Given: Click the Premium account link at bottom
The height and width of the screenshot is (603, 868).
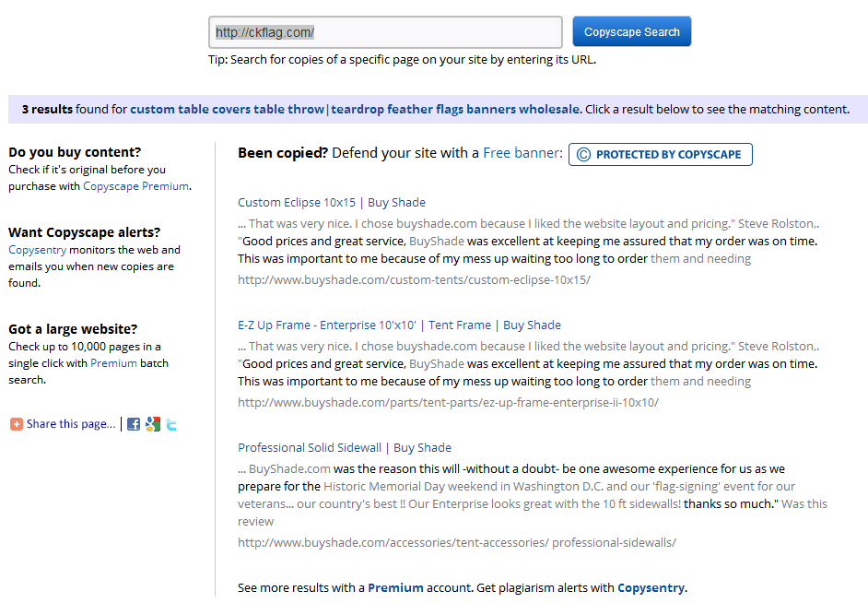Looking at the screenshot, I should (x=395, y=587).
